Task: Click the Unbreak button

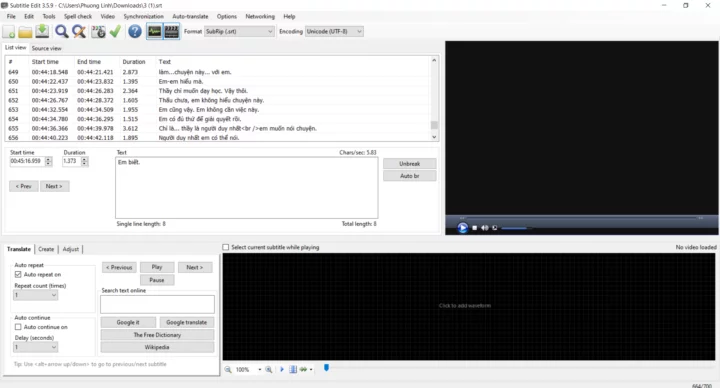Action: point(410,164)
